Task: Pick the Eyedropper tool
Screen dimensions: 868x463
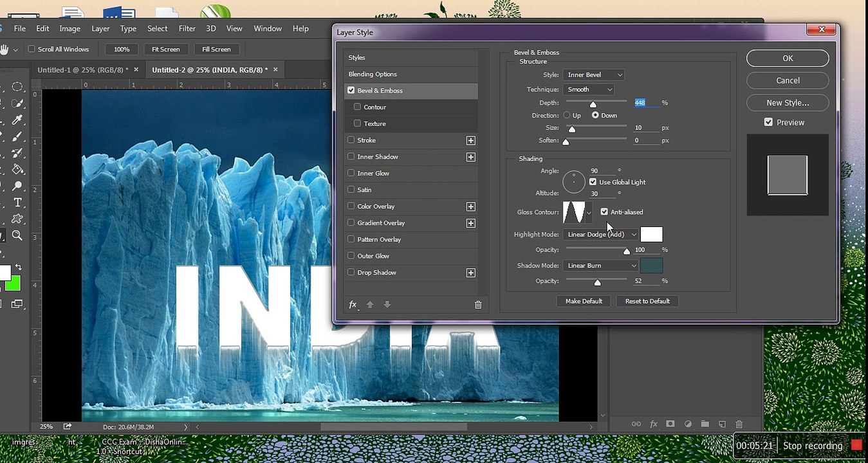Action: pos(17,120)
